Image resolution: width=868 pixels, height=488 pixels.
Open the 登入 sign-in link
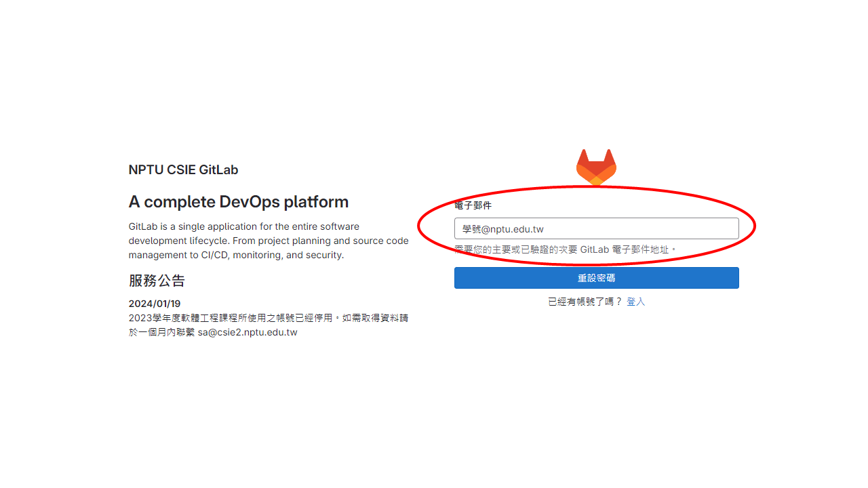click(635, 302)
